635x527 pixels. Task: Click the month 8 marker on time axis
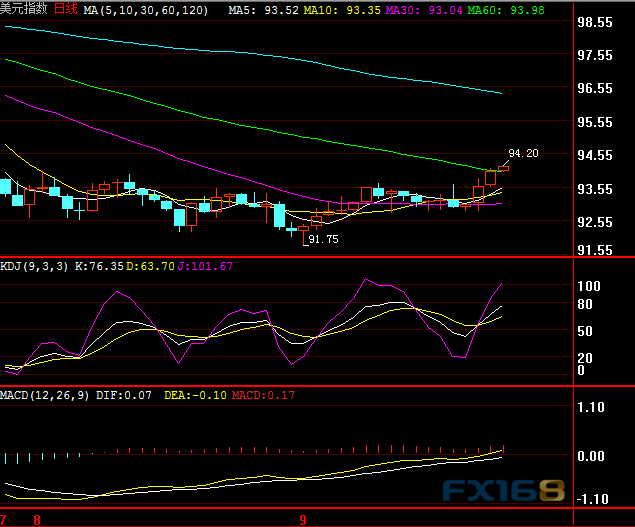(37, 521)
